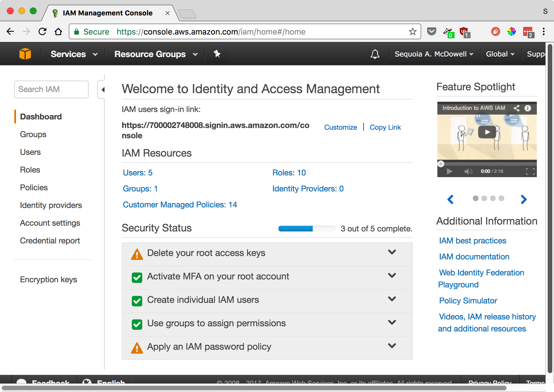
Task: Open the Policy Simulator link
Action: (468, 301)
